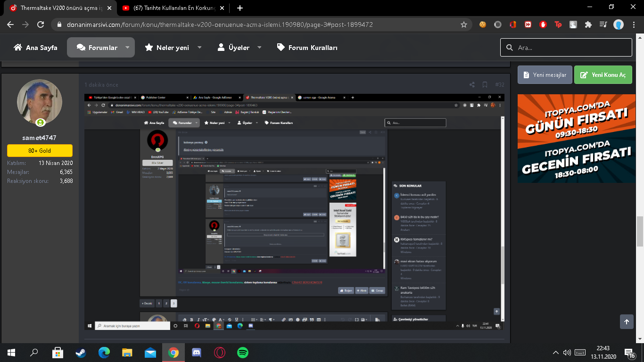
Task: Click the Yeni mesajlar button
Action: point(545,74)
